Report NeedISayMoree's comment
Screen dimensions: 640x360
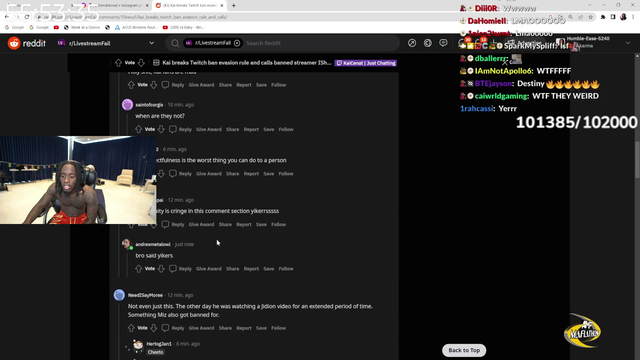pos(244,328)
